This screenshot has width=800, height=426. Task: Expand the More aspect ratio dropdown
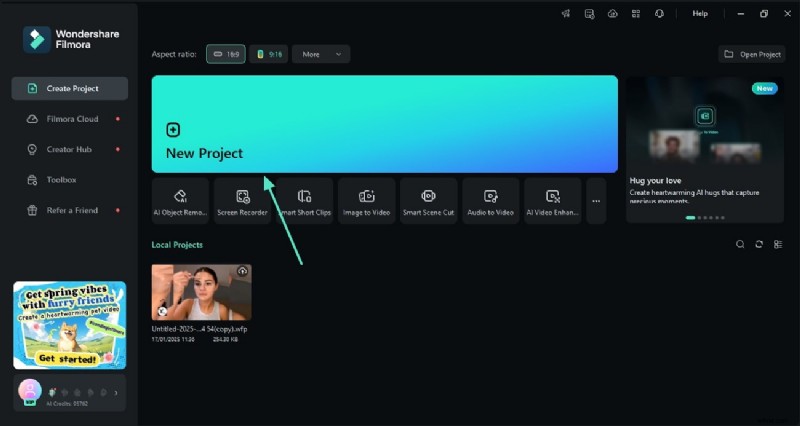point(321,54)
